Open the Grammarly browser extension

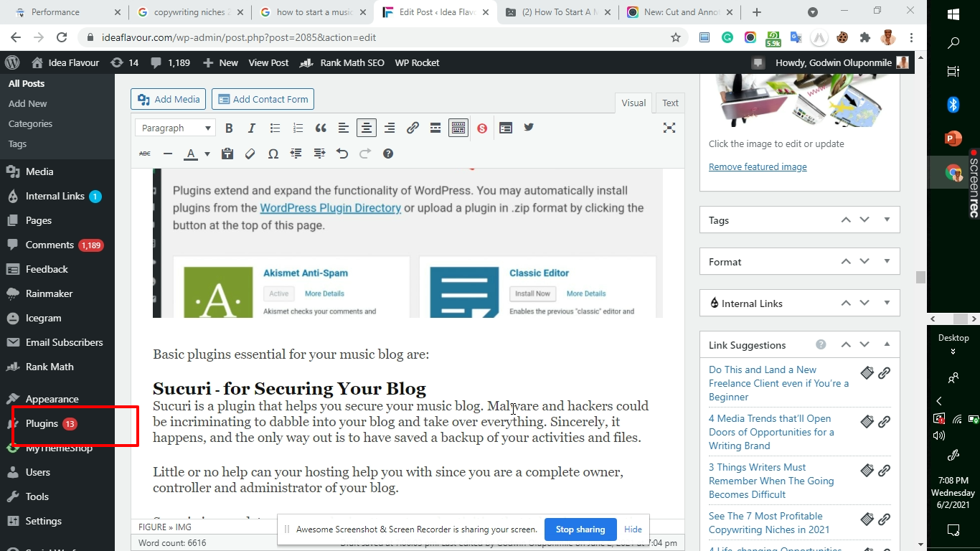coord(727,38)
